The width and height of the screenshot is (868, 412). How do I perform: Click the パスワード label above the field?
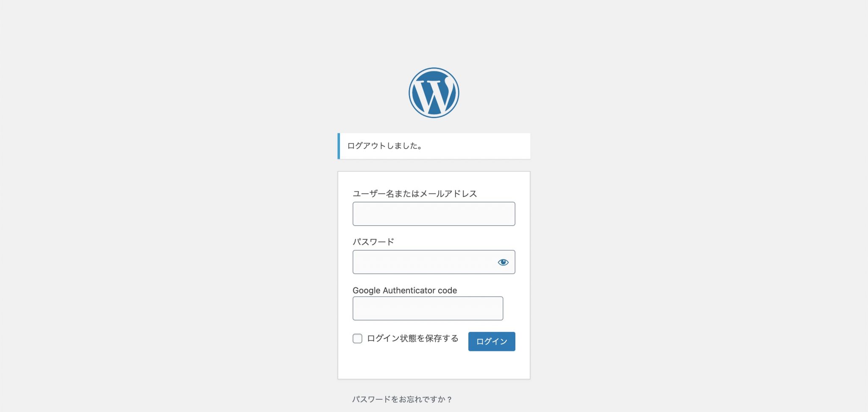[x=373, y=241]
